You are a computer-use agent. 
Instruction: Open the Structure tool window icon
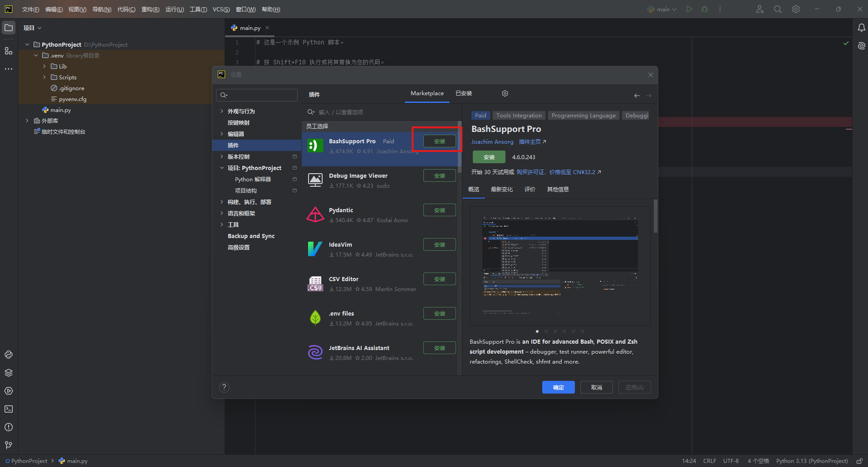[x=9, y=51]
